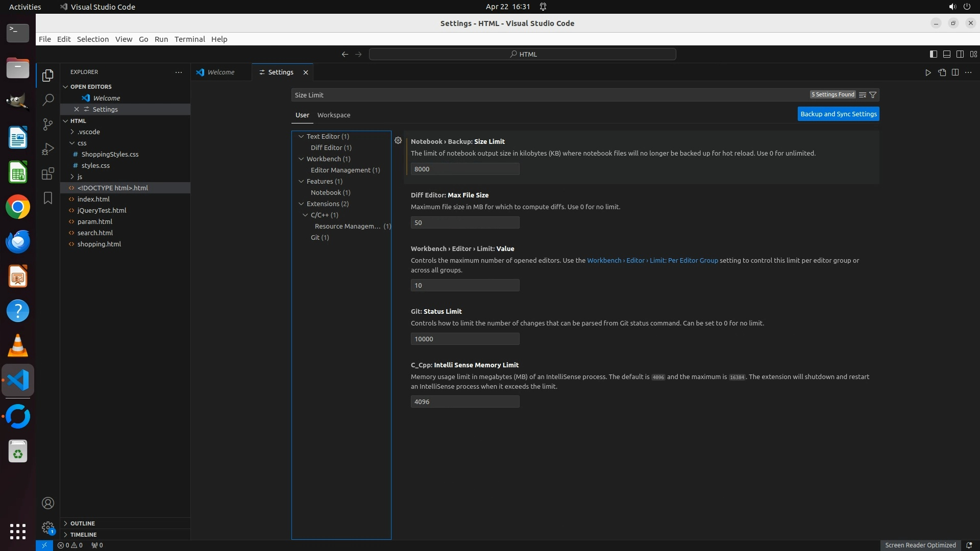Open Extensions view icon
Screen dimensions: 980x551
pyautogui.click(x=48, y=173)
